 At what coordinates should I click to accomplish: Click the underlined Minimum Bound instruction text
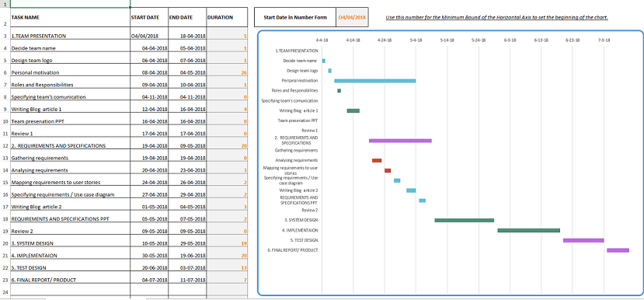[496, 18]
